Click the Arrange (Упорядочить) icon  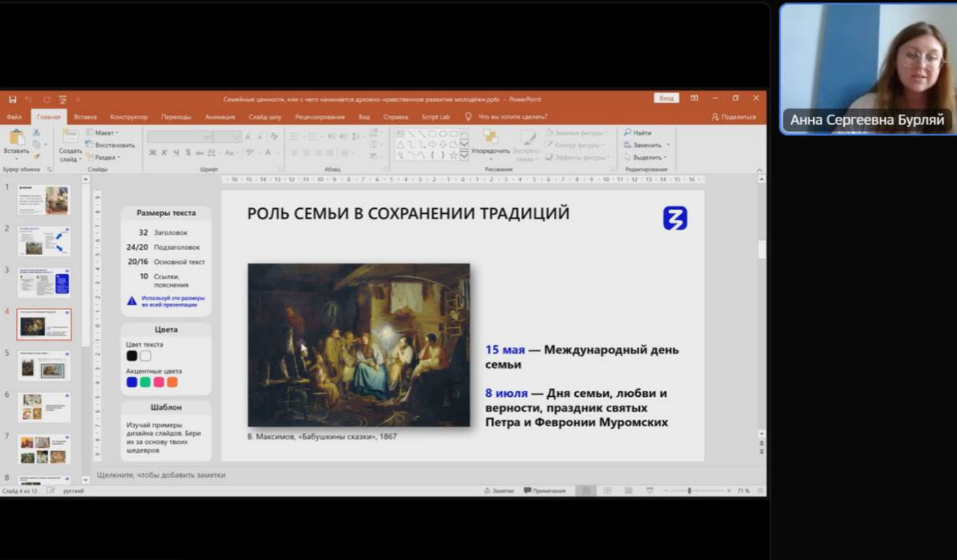coord(490,137)
